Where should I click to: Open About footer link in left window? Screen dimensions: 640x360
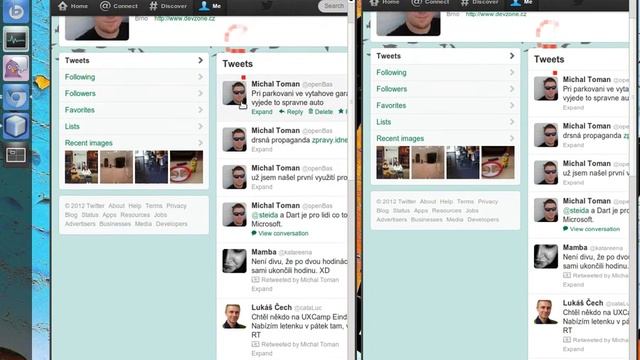pyautogui.click(x=116, y=206)
